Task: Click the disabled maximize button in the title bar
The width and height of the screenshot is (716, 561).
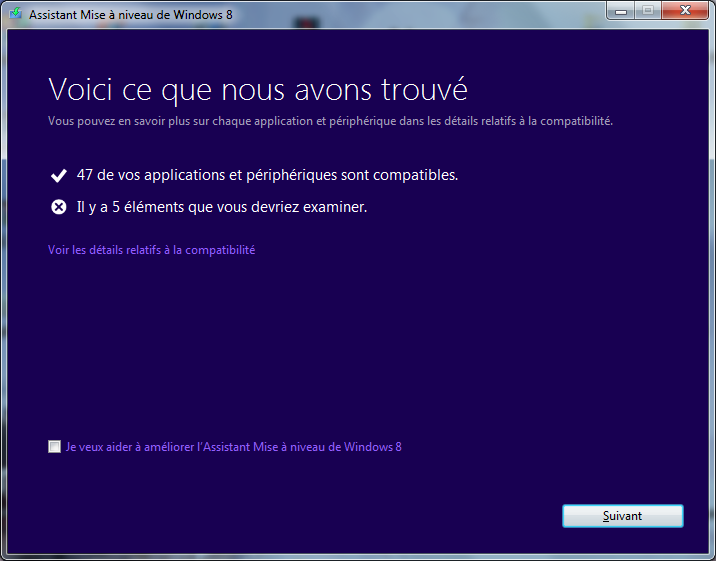Action: (648, 10)
